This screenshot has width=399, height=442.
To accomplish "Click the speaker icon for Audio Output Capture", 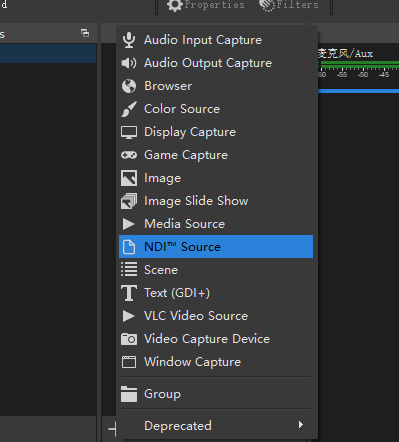I will (x=129, y=63).
